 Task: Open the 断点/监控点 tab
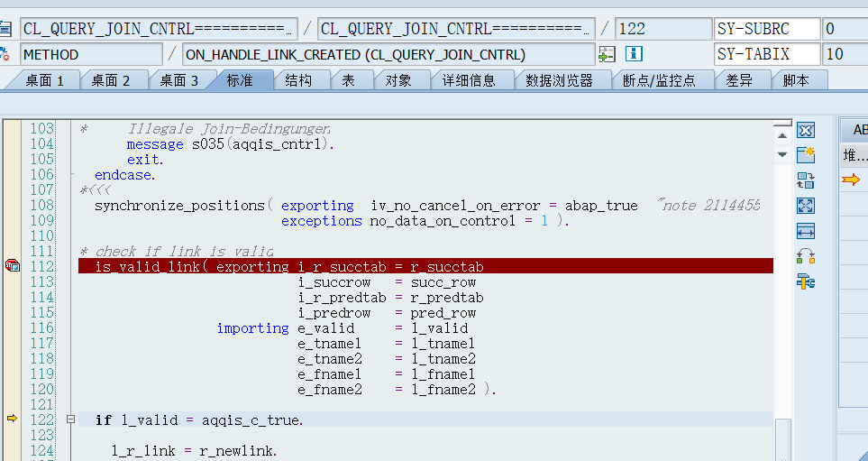point(659,81)
